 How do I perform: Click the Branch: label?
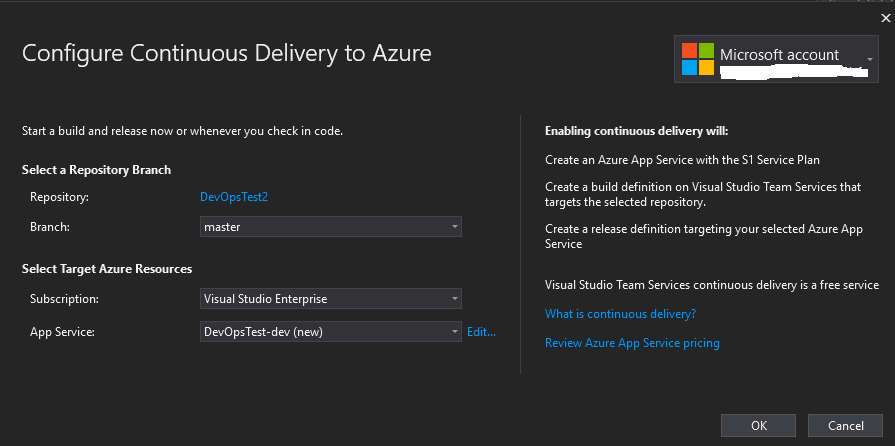tap(50, 227)
